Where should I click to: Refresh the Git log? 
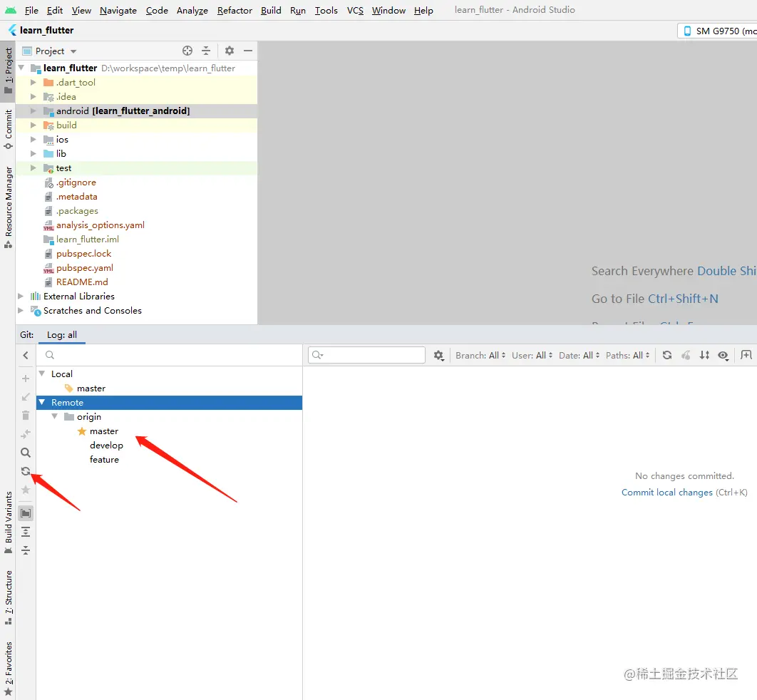click(x=667, y=355)
